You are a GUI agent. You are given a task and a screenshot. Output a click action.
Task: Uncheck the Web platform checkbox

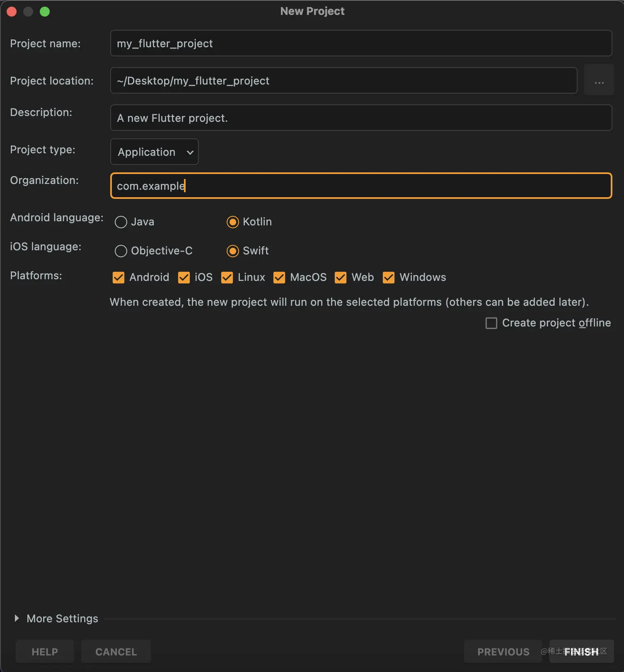tap(341, 278)
